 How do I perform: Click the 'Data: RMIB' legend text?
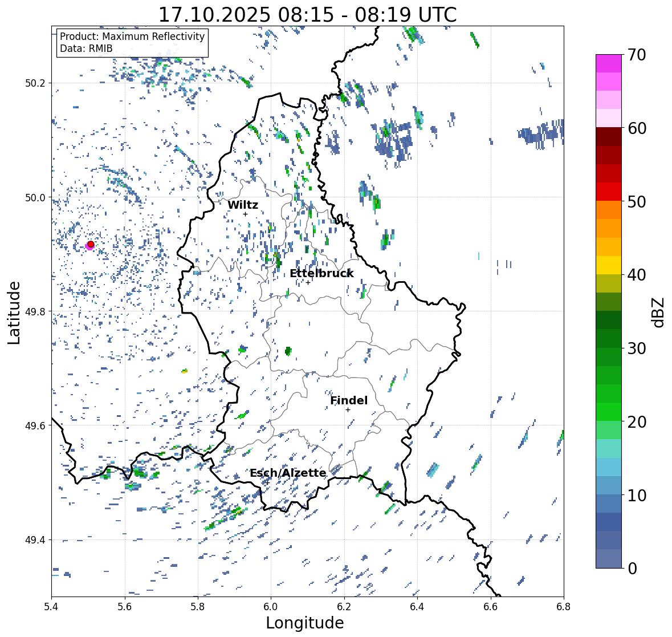pos(86,48)
